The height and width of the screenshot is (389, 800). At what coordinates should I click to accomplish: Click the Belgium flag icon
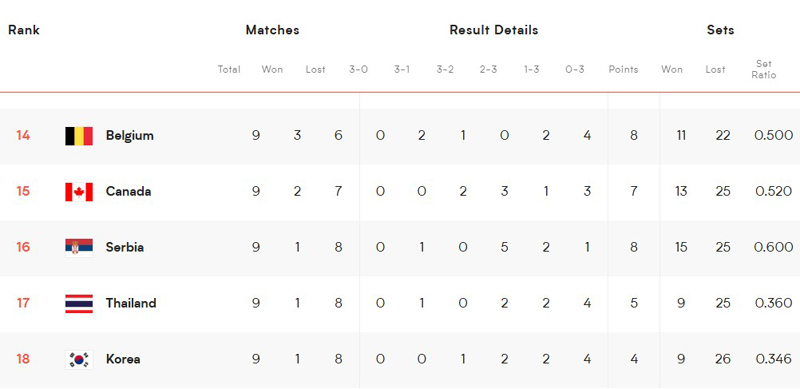pyautogui.click(x=79, y=136)
